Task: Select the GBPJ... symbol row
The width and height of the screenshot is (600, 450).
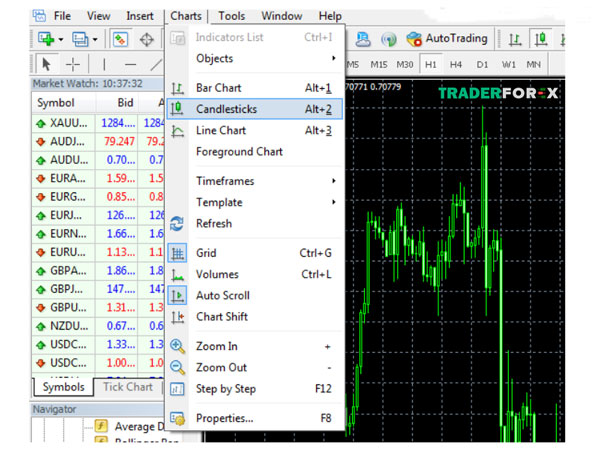Action: (99, 289)
